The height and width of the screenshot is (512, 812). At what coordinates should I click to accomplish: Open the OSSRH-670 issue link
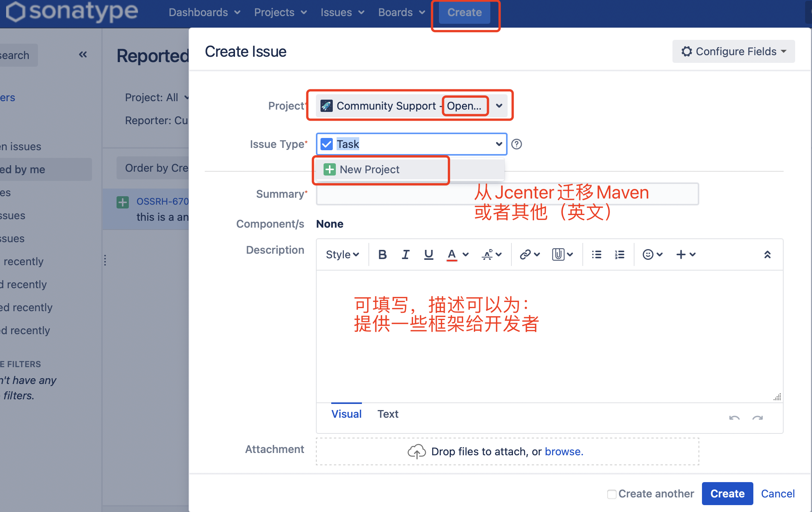point(163,201)
